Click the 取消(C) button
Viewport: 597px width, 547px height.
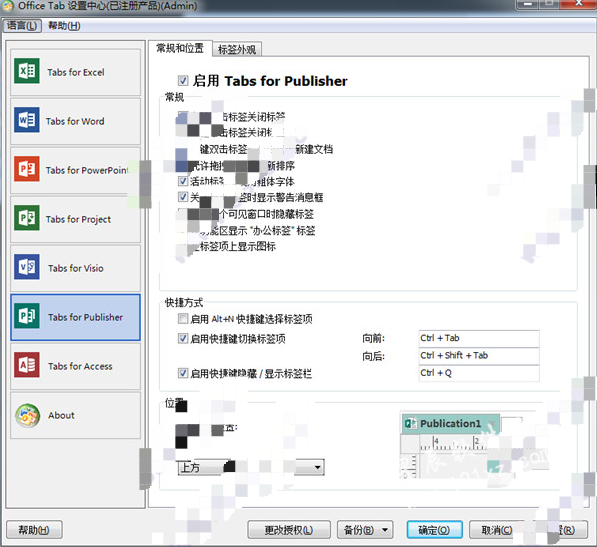pos(497,529)
